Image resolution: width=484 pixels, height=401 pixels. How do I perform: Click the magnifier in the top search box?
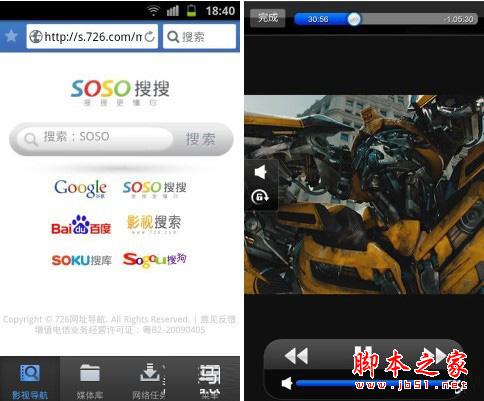pyautogui.click(x=173, y=37)
